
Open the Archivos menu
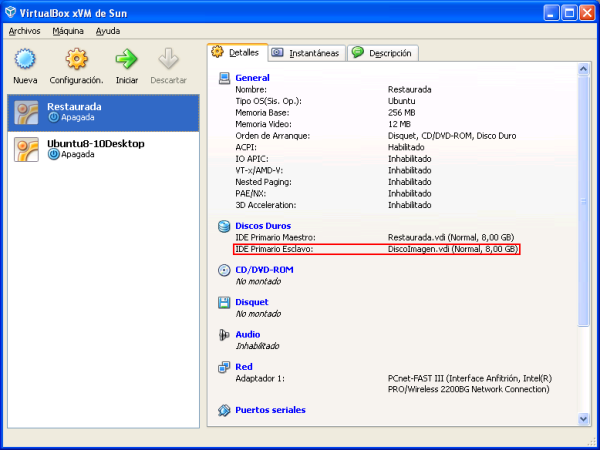pos(24,31)
